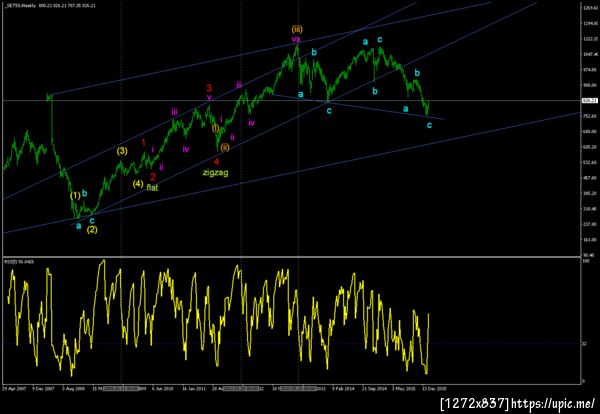600x414 pixels.
Task: Click the 974.00 price axis value
Action: (590, 70)
